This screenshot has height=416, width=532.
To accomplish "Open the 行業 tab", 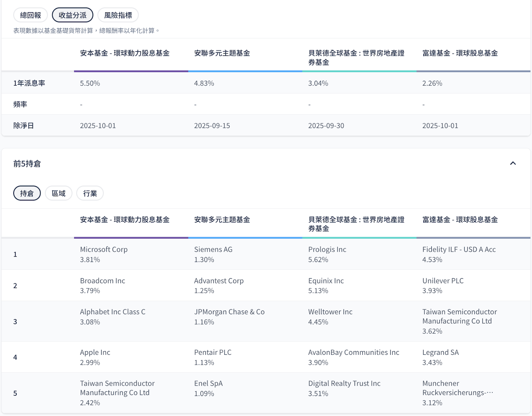I will [x=90, y=193].
